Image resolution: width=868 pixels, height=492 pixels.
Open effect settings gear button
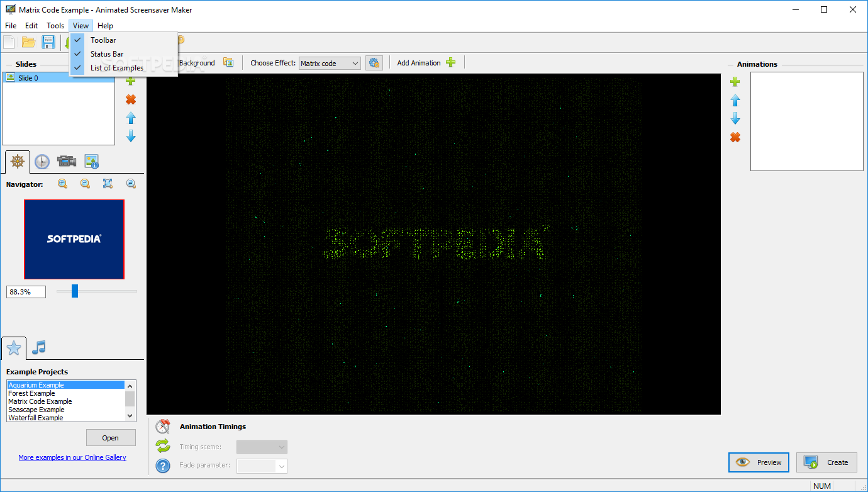tap(374, 63)
